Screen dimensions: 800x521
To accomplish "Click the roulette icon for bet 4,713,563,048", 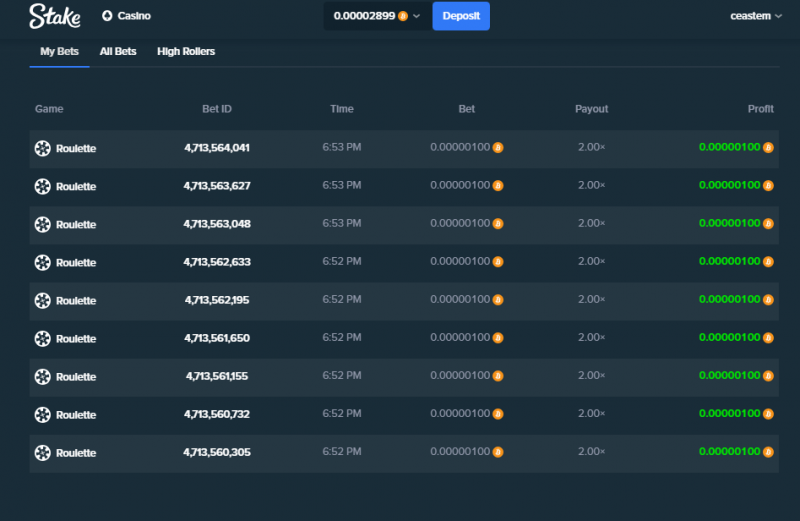I will (42, 225).
